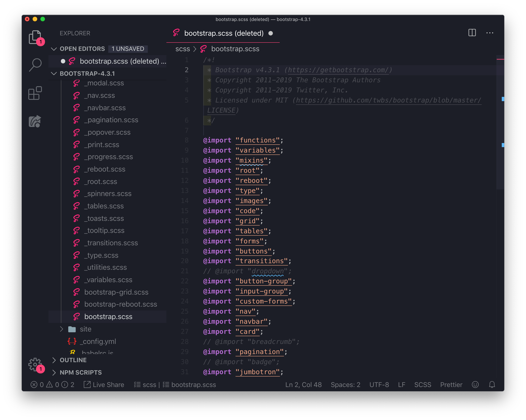
Task: Expand the site folder
Action: pyautogui.click(x=61, y=329)
